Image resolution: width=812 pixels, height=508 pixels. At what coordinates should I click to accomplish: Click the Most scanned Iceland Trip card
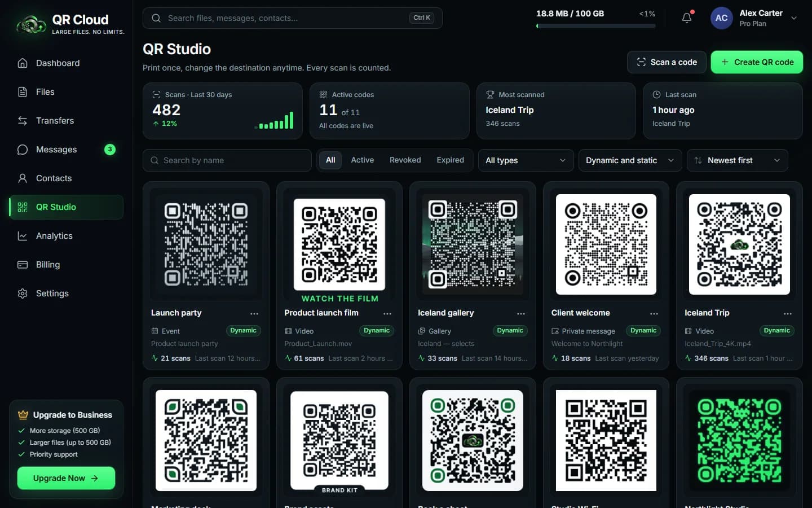coord(556,111)
